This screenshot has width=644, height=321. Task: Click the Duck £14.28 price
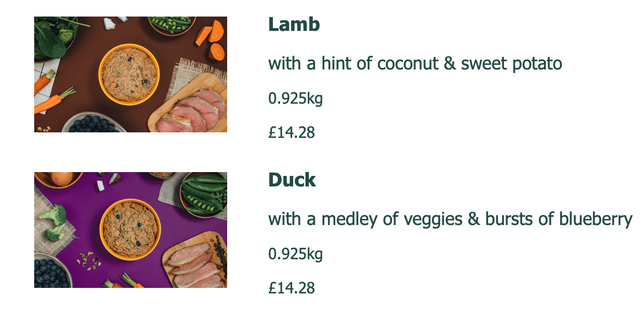coord(291,288)
